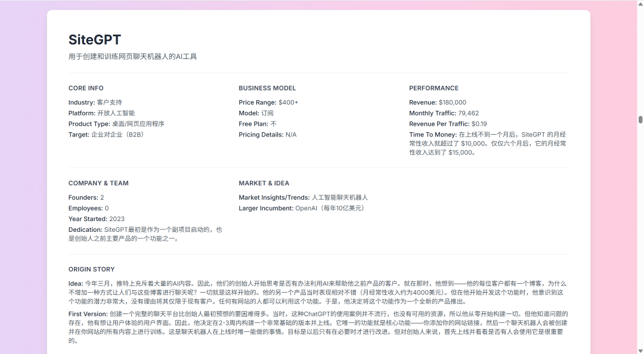Image resolution: width=644 pixels, height=354 pixels.
Task: Click the First Version paragraph
Action: tap(318, 327)
